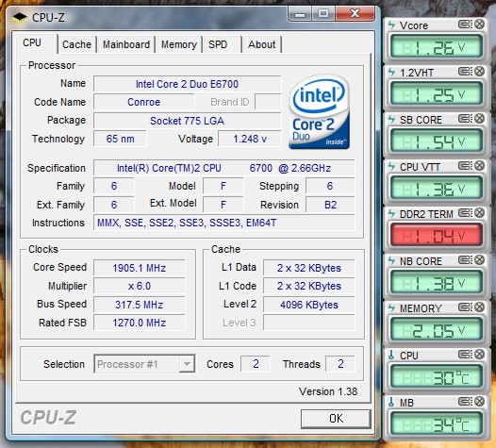
Task: Open settings icon on the 1.2VHT gadget
Action: click(465, 71)
